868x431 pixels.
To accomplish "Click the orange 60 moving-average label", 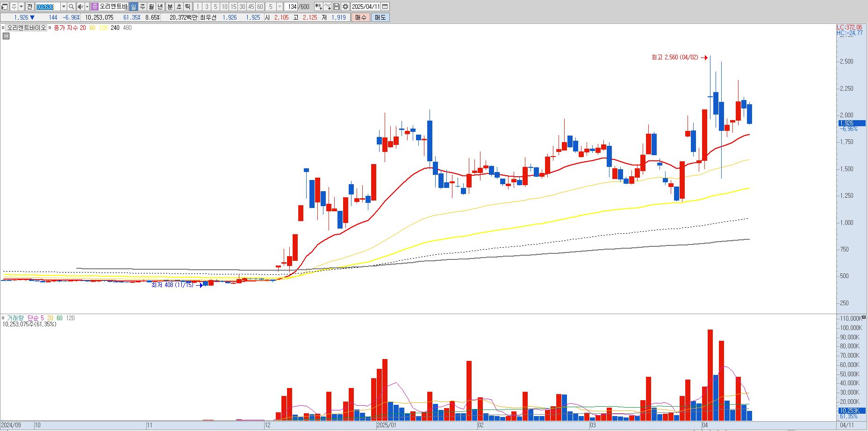I will [92, 28].
